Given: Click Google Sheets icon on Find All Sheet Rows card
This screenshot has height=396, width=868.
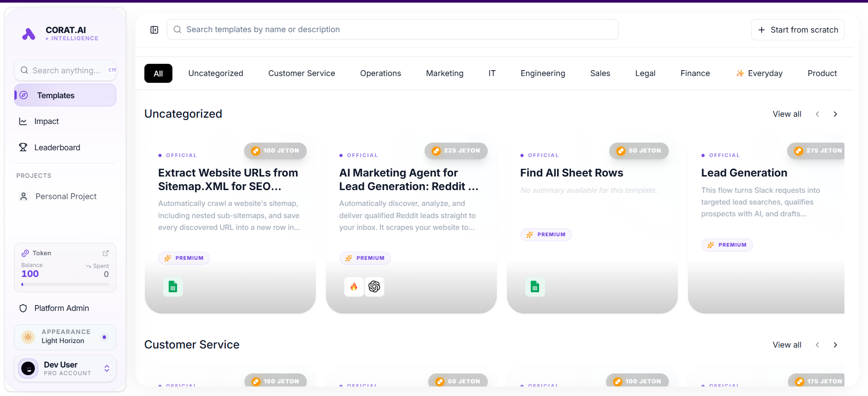Looking at the screenshot, I should click(535, 286).
